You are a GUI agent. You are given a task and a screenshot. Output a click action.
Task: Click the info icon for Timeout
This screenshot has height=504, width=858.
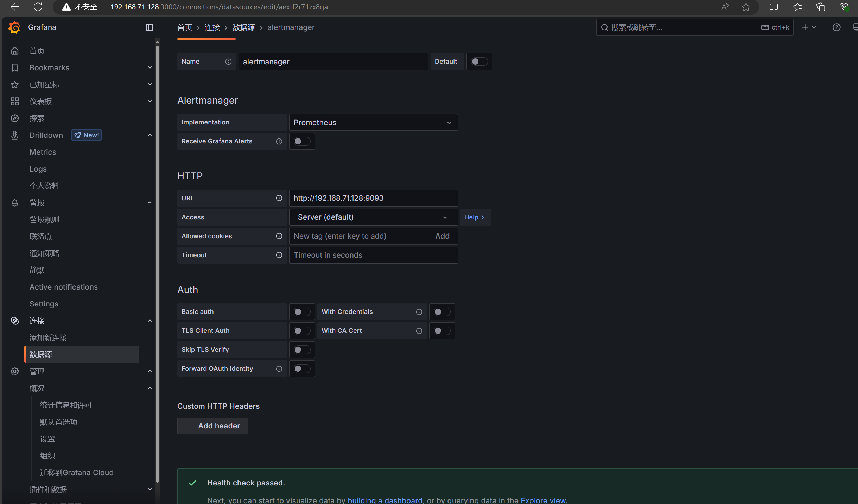pos(279,255)
